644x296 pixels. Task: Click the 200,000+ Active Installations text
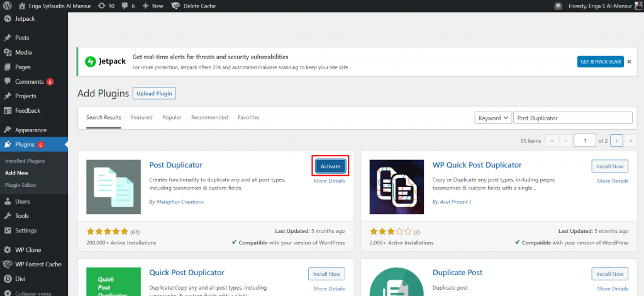[x=121, y=243]
